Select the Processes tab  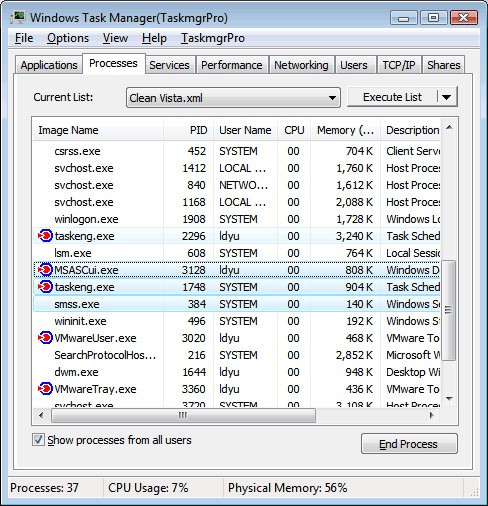(x=113, y=63)
